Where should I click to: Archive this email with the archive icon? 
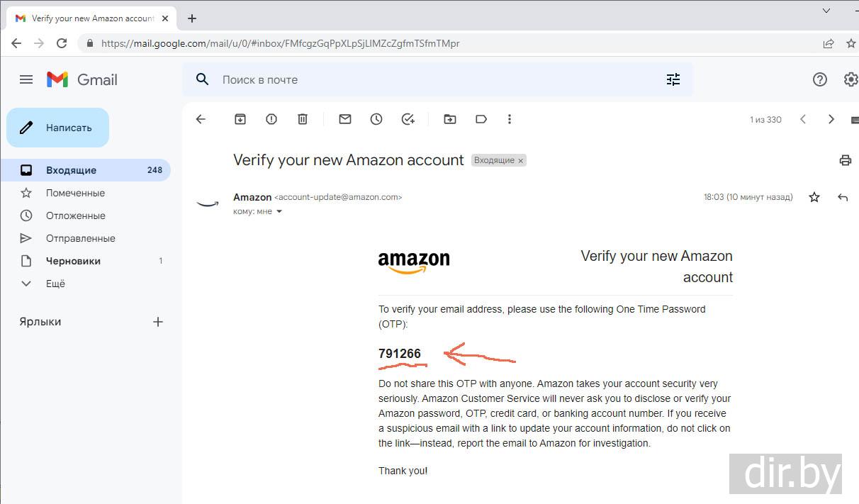pyautogui.click(x=240, y=119)
